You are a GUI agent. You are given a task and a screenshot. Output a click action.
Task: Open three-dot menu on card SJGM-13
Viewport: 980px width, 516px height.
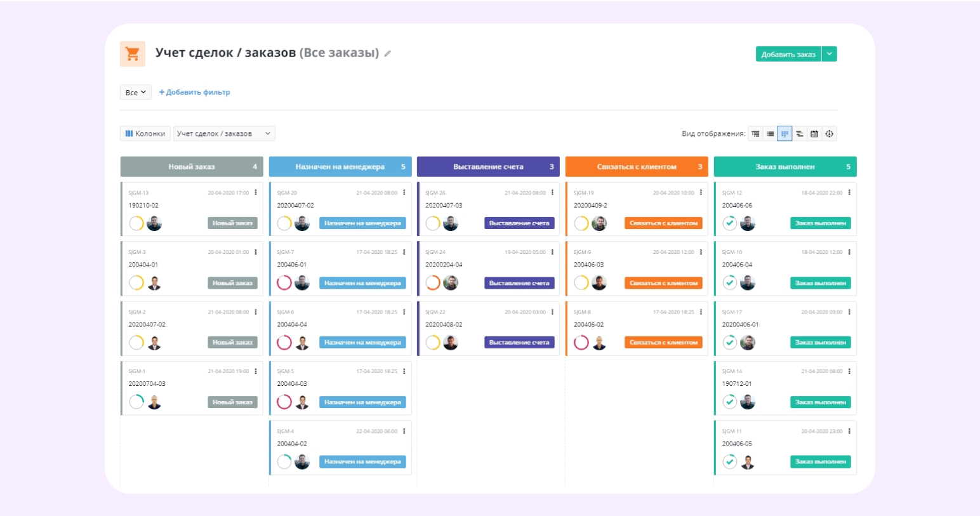pyautogui.click(x=256, y=192)
